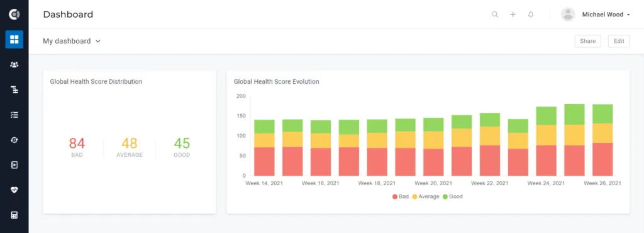Click the app logo at top of sidebar
The image size is (644, 233).
[14, 14]
